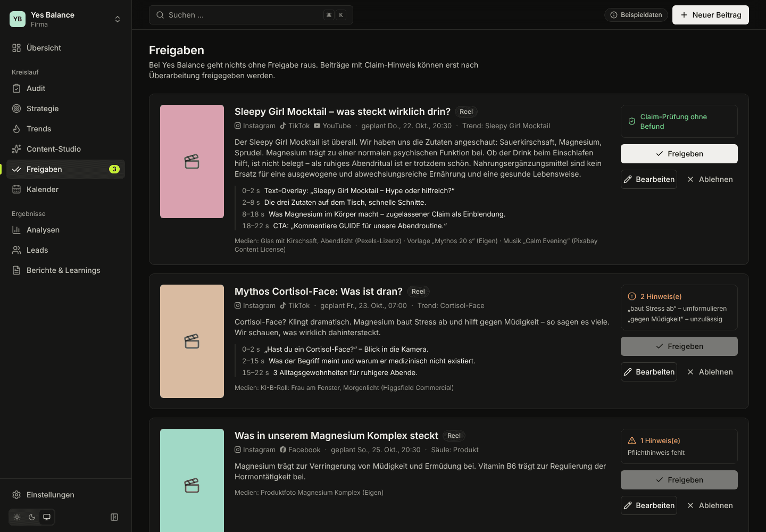Click Freigeben on Mythos Cortisol-Face card
The width and height of the screenshot is (766, 532).
coord(679,346)
